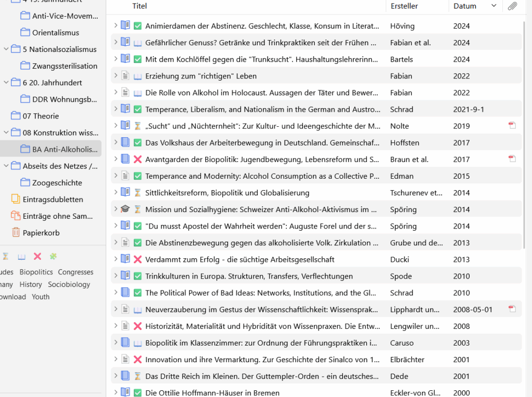This screenshot has height=397, width=532.
Task: Select the red X emoji tag filter
Action: pos(37,256)
